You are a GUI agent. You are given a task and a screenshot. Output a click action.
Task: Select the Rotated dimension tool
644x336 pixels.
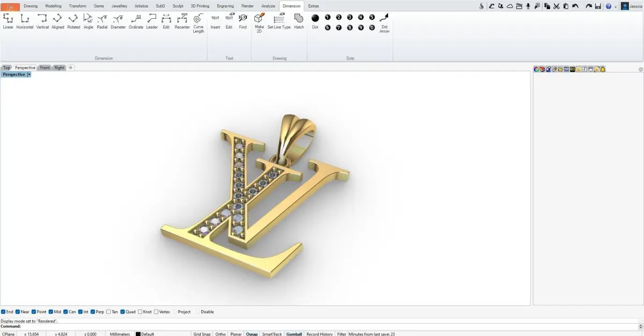(x=74, y=21)
